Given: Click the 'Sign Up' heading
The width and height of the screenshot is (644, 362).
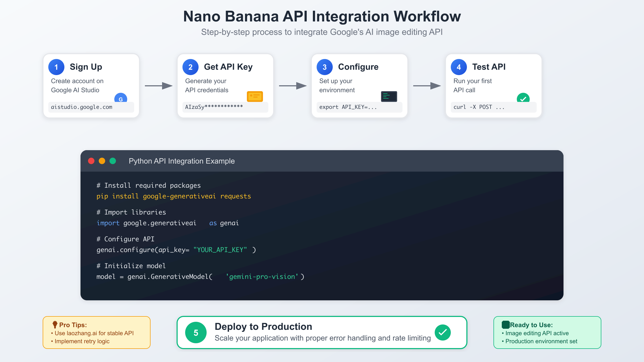Looking at the screenshot, I should pos(86,67).
